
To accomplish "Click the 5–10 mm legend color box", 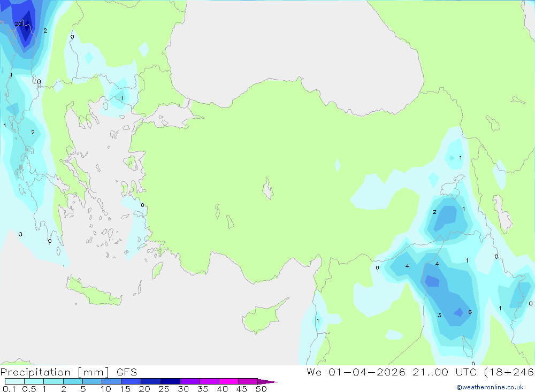I will click(93, 381).
